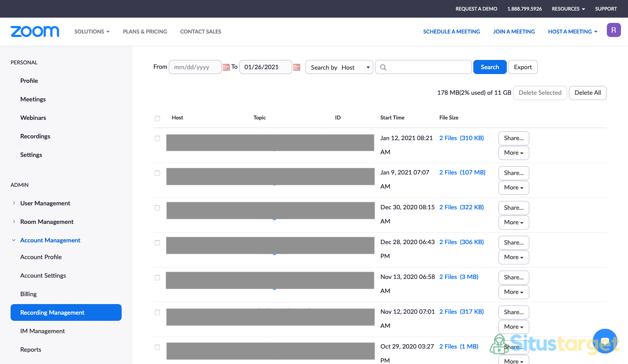Check the Jan 12, 2021 recording row
This screenshot has height=364, width=628.
157,138
